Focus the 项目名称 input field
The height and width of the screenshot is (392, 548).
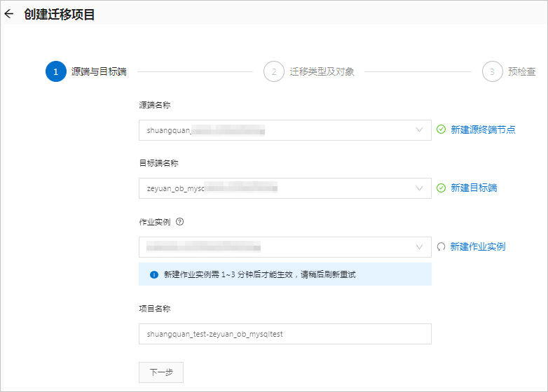tap(285, 334)
